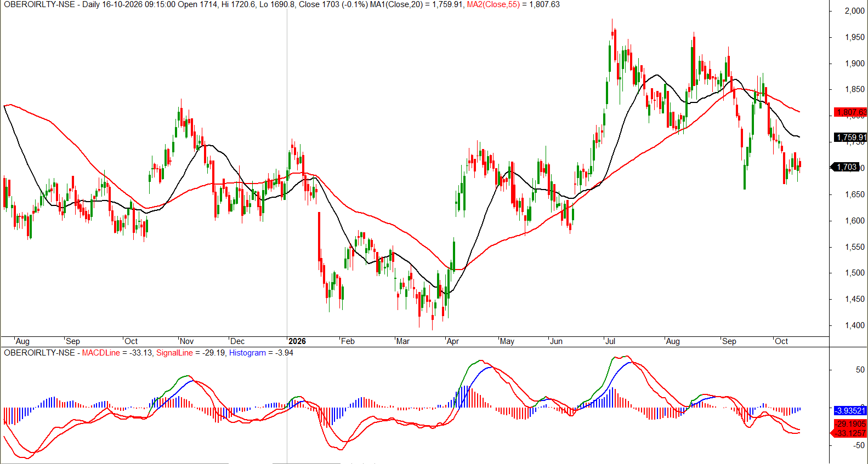Click the -50 label on the MACD axis

859,445
